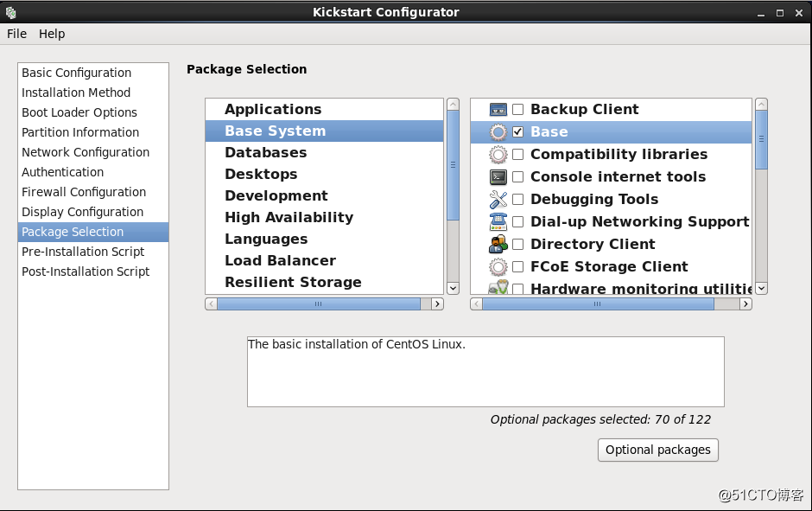Screen dimensions: 812x511
Task: Select Authentication in the sidebar
Action: [93, 172]
